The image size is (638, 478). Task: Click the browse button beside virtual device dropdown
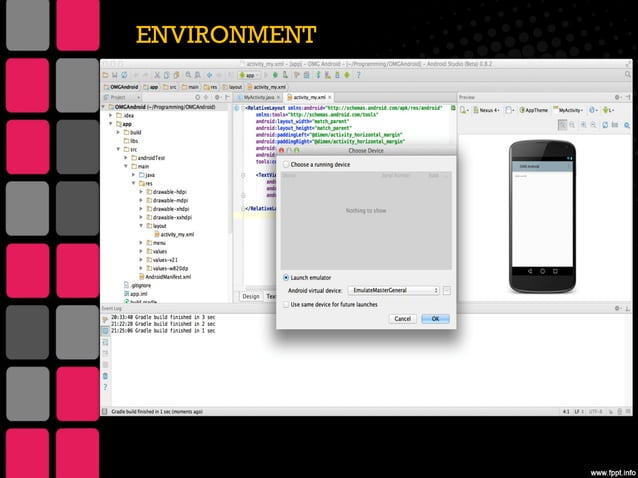[447, 290]
